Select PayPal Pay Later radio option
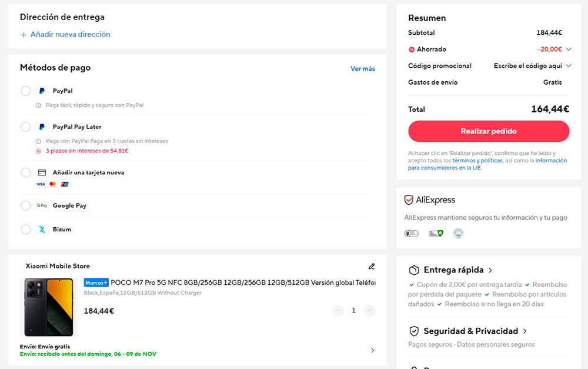588x369 pixels. pyautogui.click(x=25, y=127)
